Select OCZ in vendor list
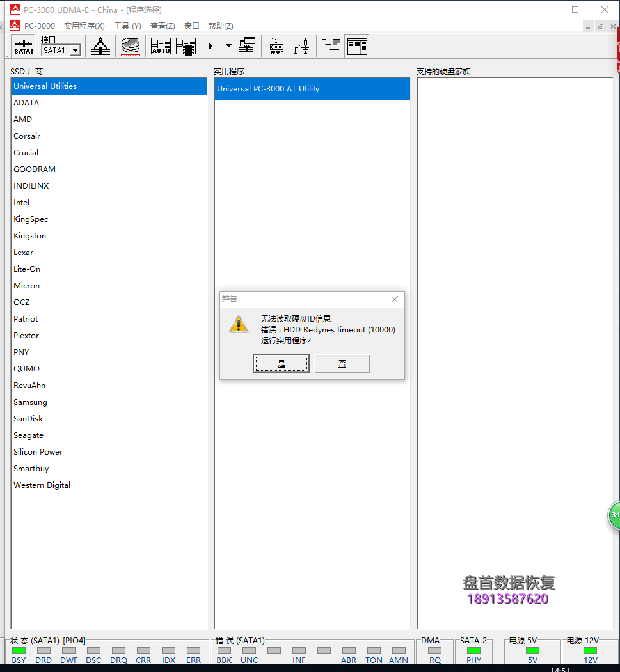 point(109,302)
